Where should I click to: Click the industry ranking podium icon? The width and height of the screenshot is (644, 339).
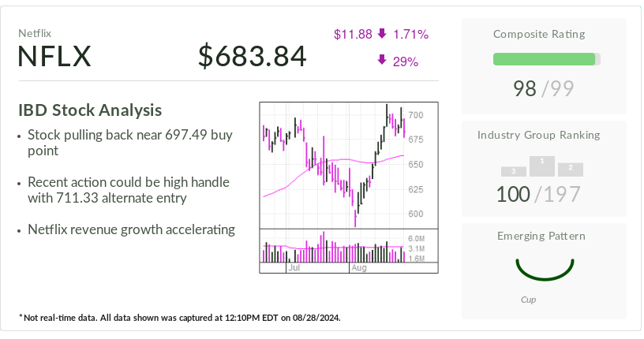coord(541,166)
